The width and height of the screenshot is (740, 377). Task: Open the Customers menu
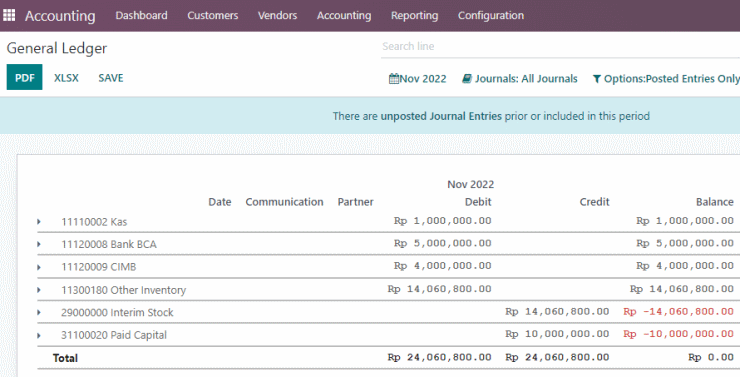click(213, 16)
